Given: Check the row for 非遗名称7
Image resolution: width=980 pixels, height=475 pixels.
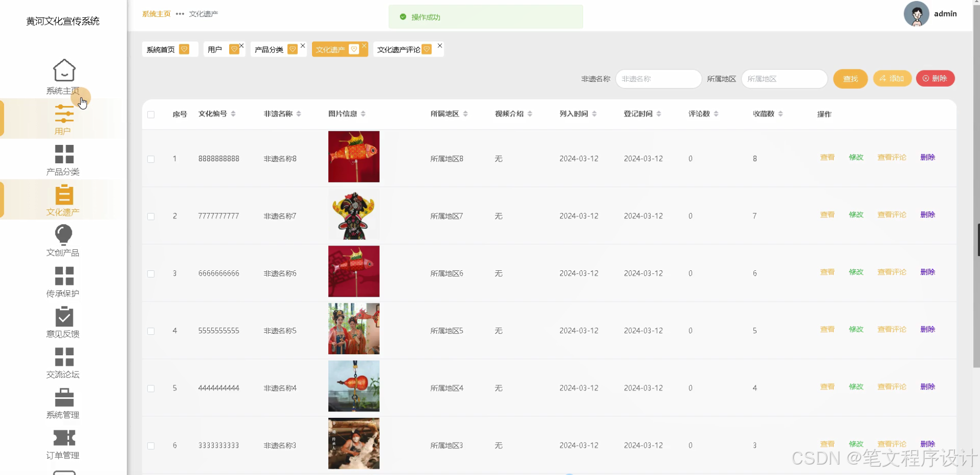Looking at the screenshot, I should coord(151,216).
